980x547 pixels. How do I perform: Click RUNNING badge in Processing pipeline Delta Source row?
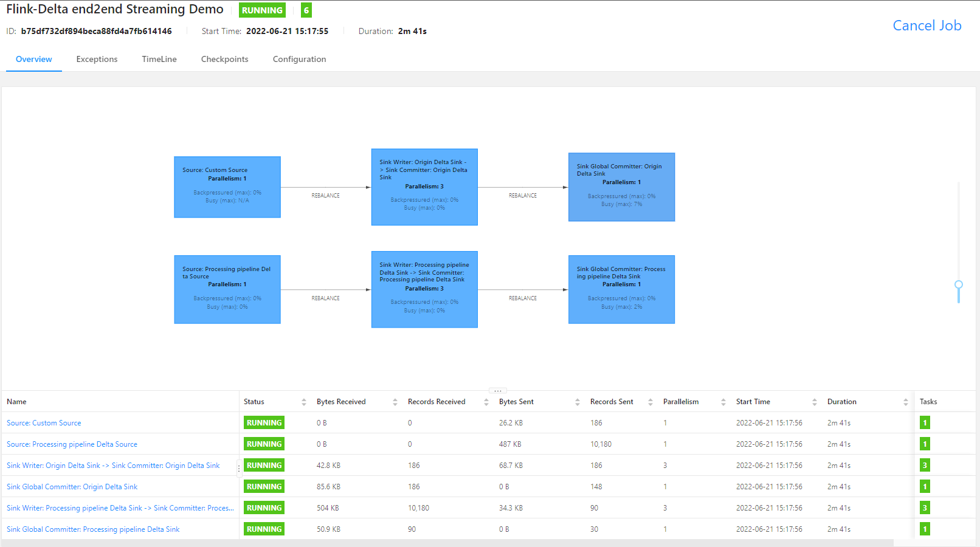pos(264,444)
